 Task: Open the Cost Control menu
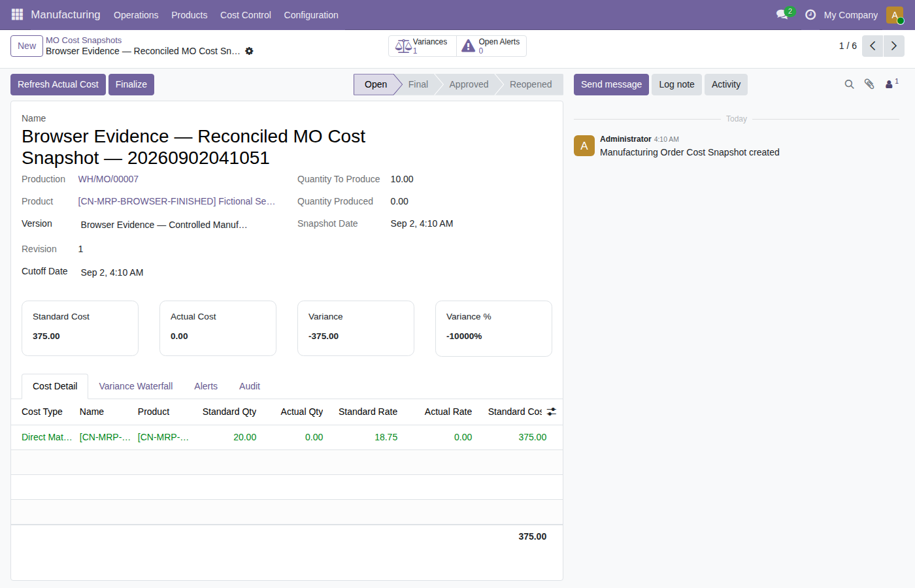246,15
